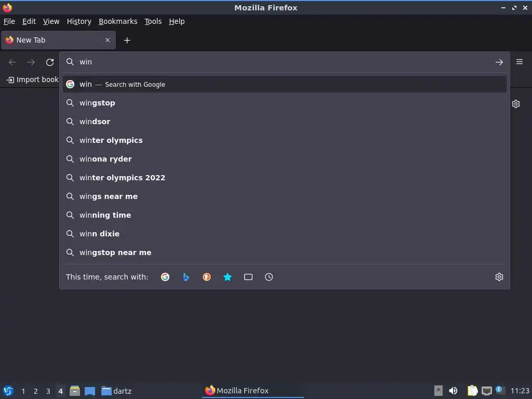Close the New Tab tab
Image resolution: width=532 pixels, height=399 pixels.
click(108, 40)
